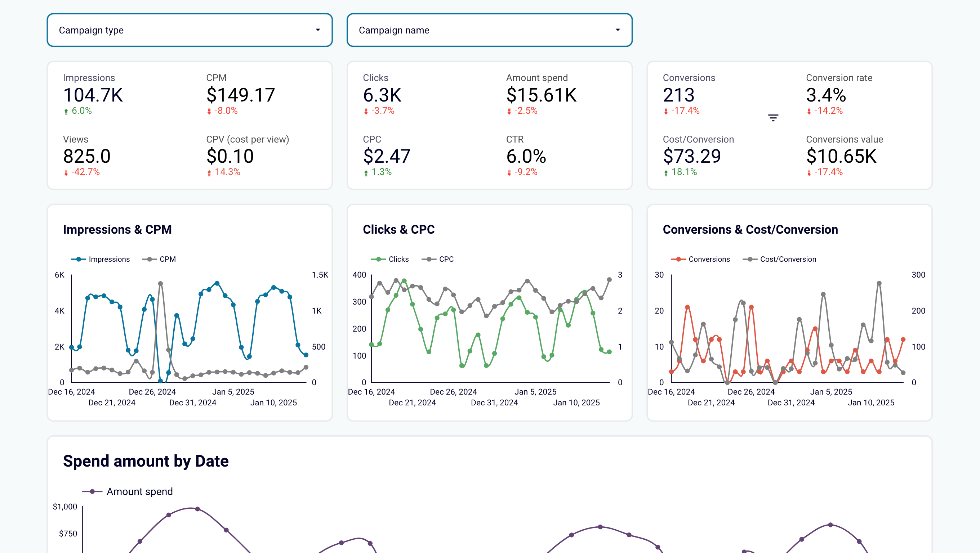
Task: Click the Campaign type dropdown arrow
Action: pyautogui.click(x=318, y=30)
